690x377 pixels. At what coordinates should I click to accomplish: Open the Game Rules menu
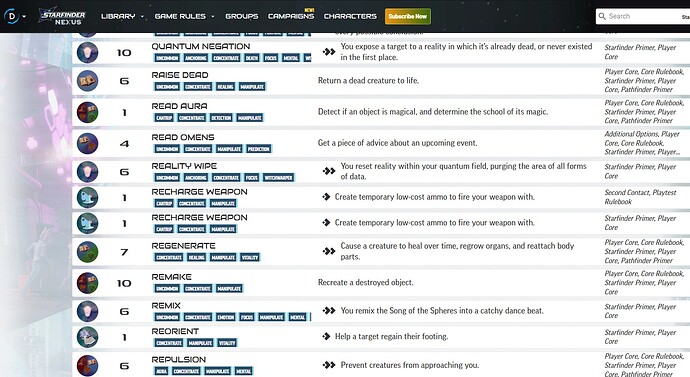[x=180, y=16]
